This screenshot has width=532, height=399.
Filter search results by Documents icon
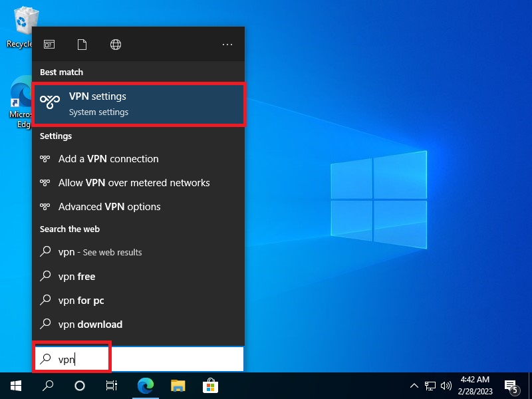(x=82, y=45)
